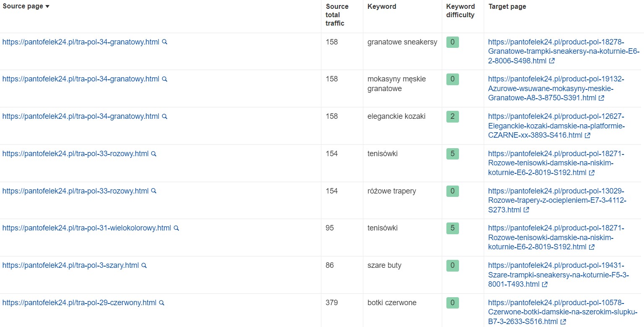Image resolution: width=644 pixels, height=327 pixels.
Task: Click the Keyword difficulty column header
Action: 460,10
